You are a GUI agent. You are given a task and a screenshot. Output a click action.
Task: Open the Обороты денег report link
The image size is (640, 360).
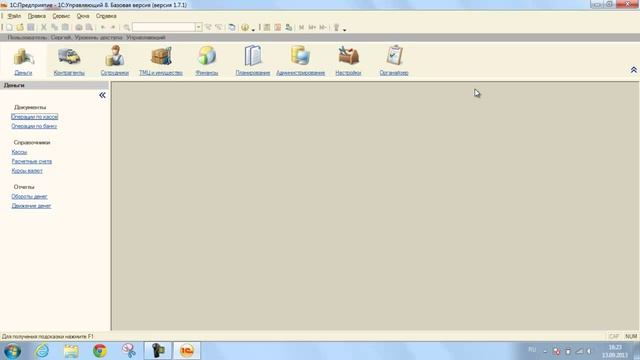pos(29,196)
